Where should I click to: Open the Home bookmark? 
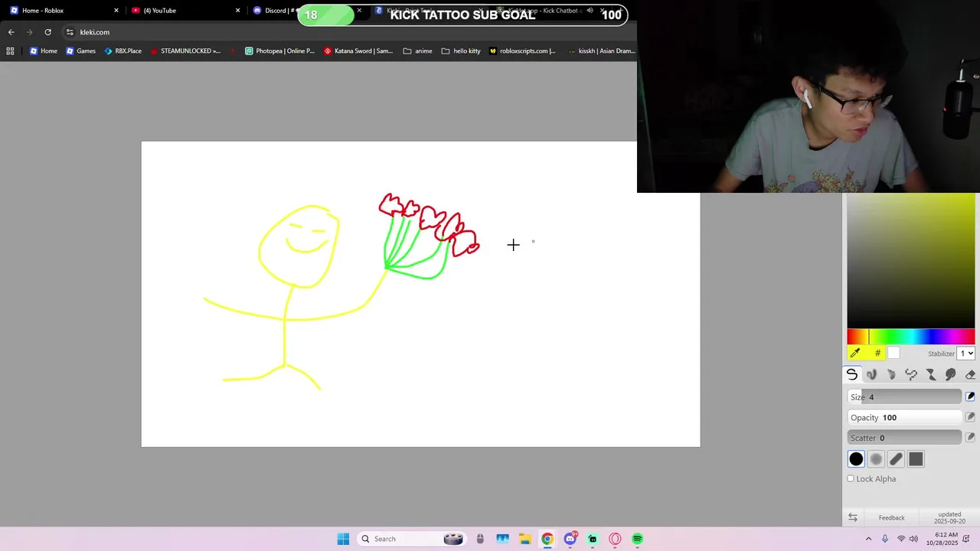pyautogui.click(x=43, y=51)
